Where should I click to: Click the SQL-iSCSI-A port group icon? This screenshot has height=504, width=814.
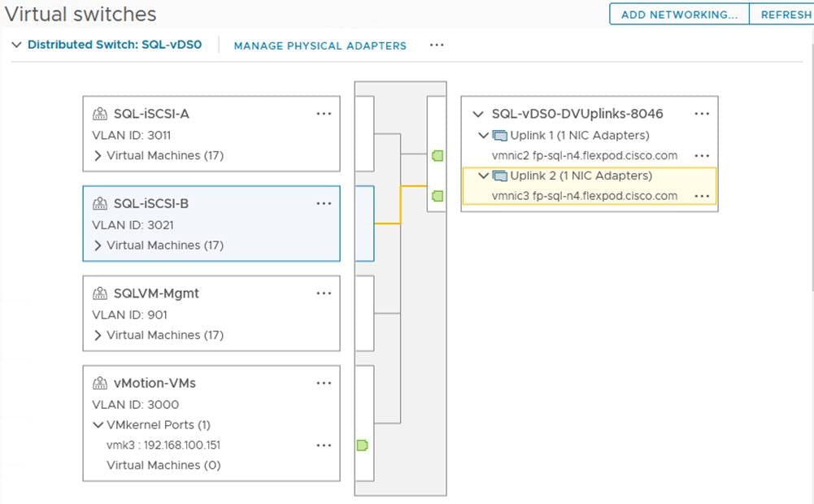[100, 114]
